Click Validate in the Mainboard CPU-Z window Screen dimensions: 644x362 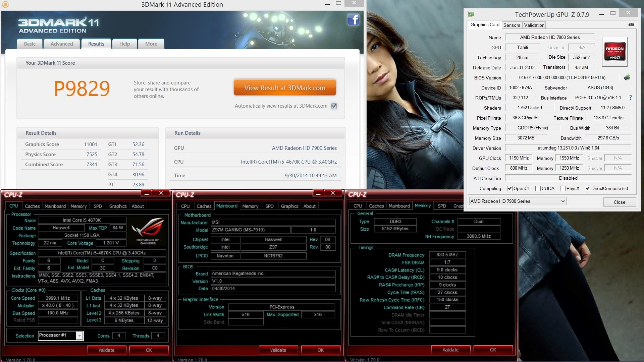click(x=278, y=350)
